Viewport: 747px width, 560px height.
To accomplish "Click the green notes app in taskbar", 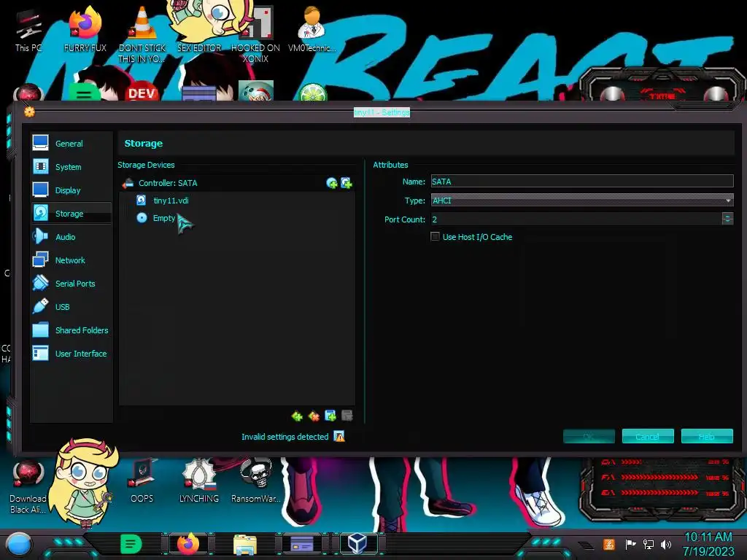I will pyautogui.click(x=131, y=544).
